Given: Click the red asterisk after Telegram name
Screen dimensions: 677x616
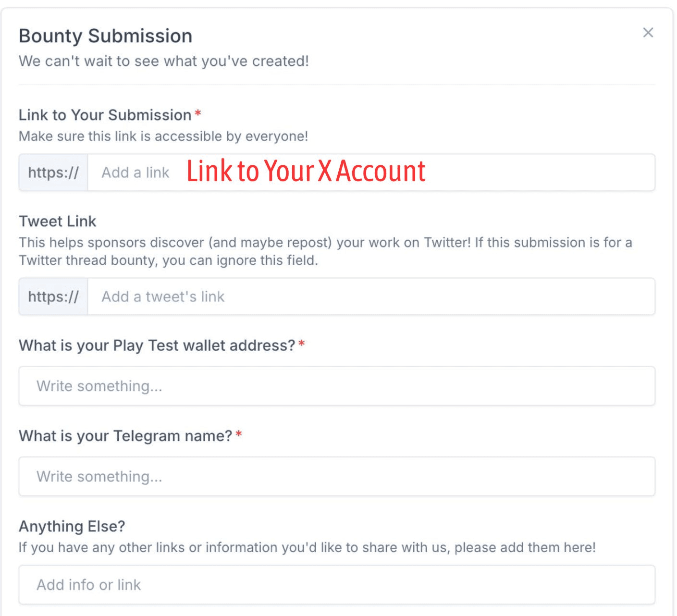Looking at the screenshot, I should (x=239, y=434).
